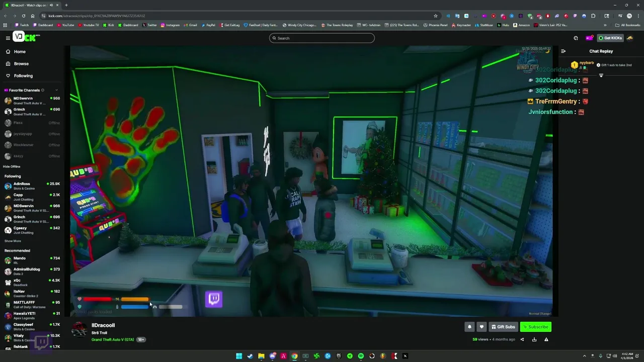The height and width of the screenshot is (362, 644).
Task: Open Cgeezy channel in sidebar
Action: 32,230
